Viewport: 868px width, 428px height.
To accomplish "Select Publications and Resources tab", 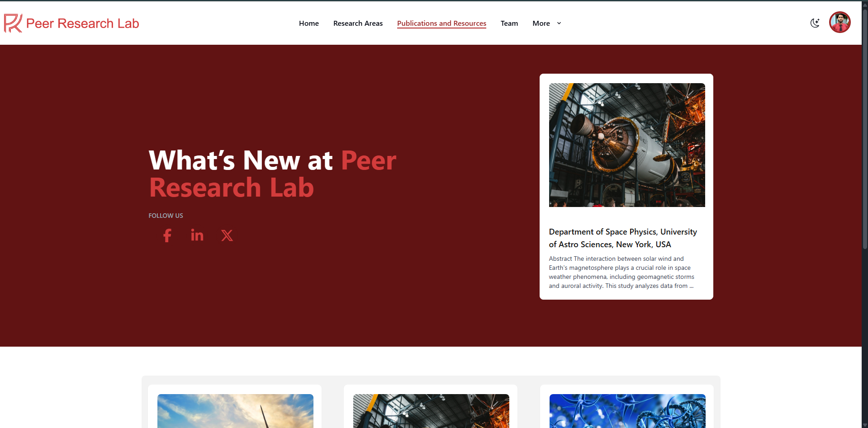I will click(441, 24).
